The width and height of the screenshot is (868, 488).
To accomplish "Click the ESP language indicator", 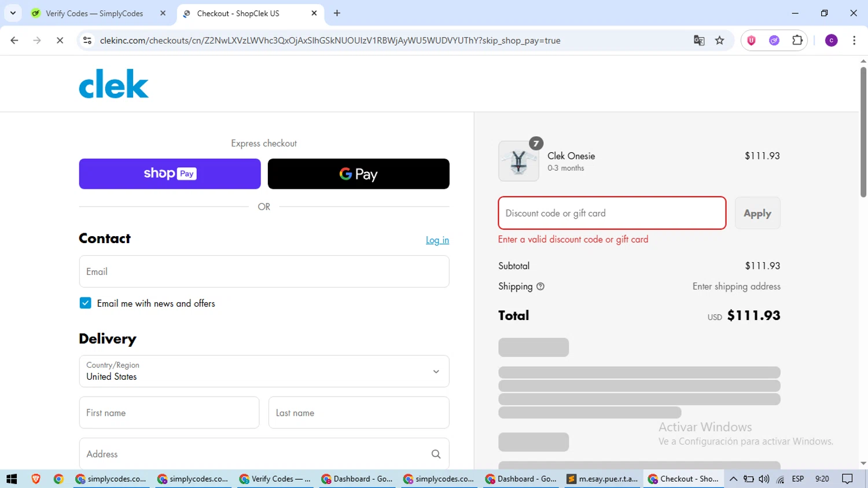I will pyautogui.click(x=798, y=479).
